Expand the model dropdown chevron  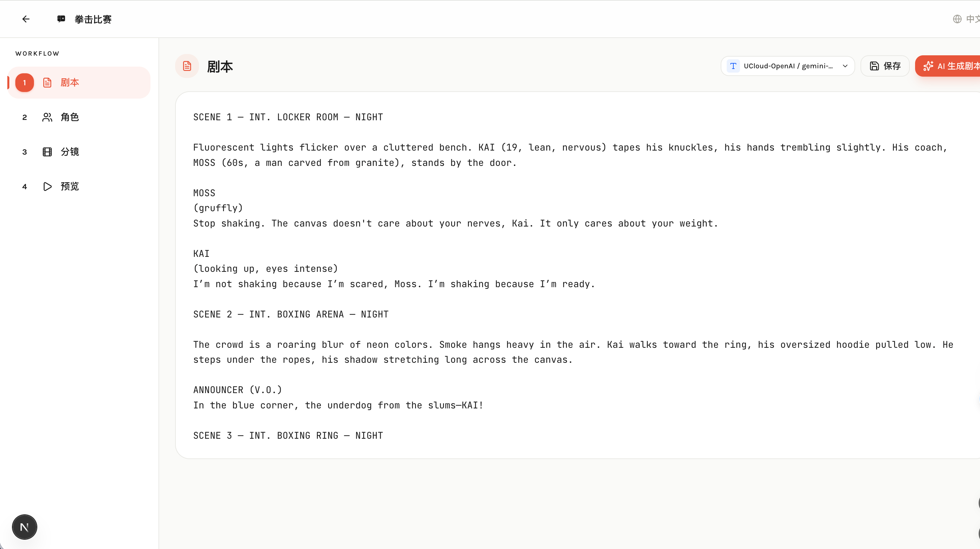[845, 66]
